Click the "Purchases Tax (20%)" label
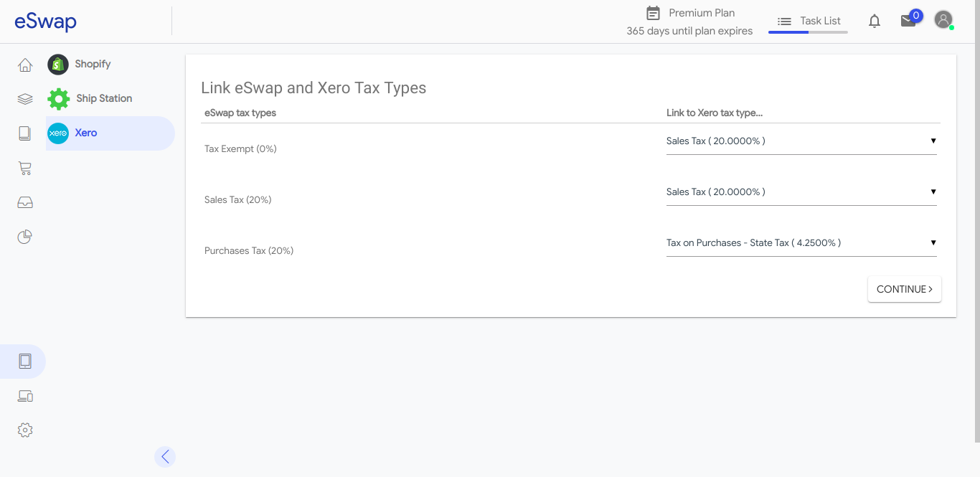Image resolution: width=980 pixels, height=477 pixels. pyautogui.click(x=249, y=251)
